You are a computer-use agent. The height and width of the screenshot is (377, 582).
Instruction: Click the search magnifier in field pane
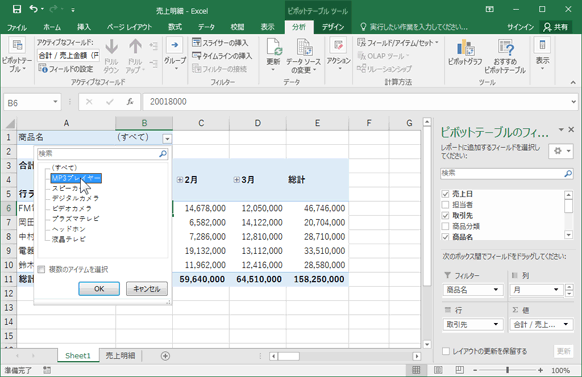568,173
